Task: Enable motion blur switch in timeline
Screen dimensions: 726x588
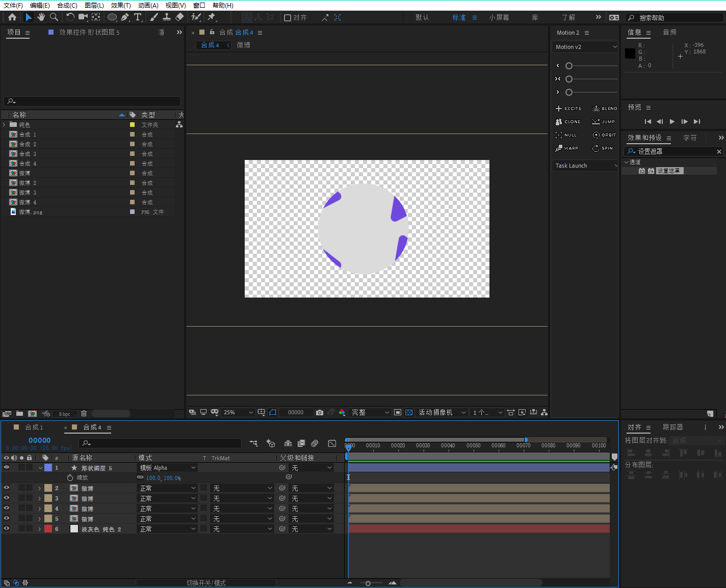Action: (315, 443)
